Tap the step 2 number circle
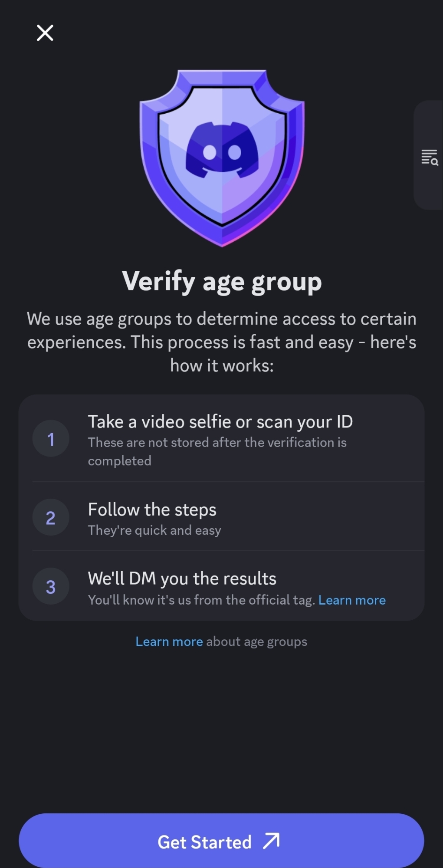 pos(51,517)
